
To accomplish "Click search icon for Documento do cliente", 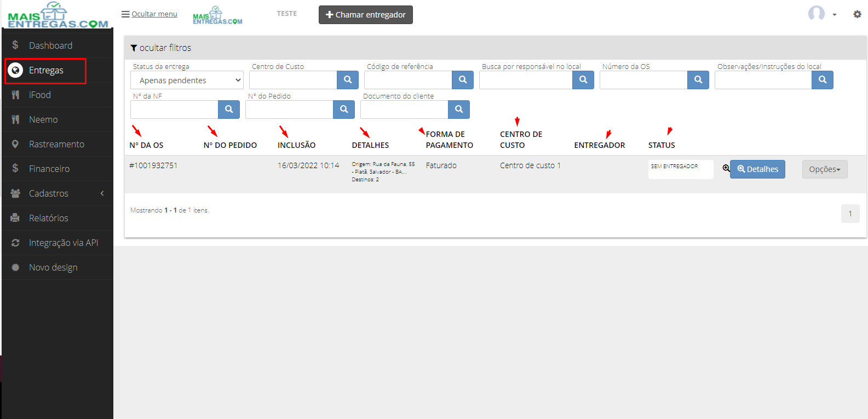I will pyautogui.click(x=459, y=110).
